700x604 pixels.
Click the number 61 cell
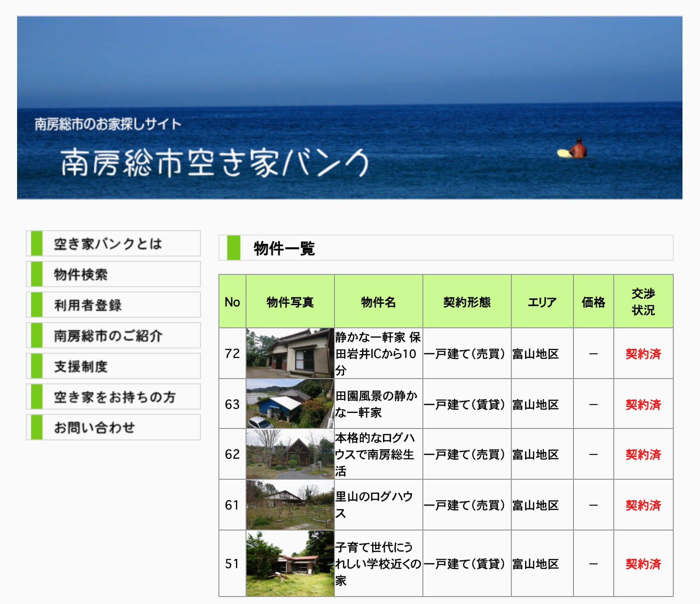click(x=232, y=505)
